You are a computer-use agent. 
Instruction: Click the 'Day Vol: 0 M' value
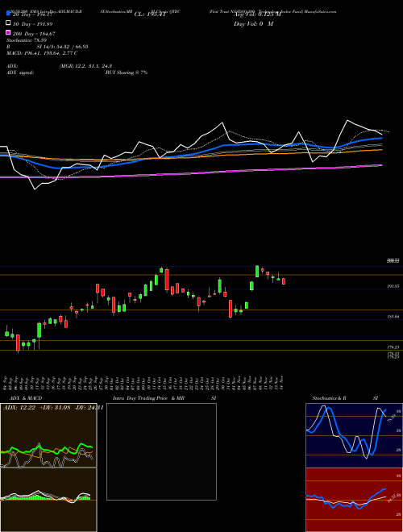tap(253, 23)
